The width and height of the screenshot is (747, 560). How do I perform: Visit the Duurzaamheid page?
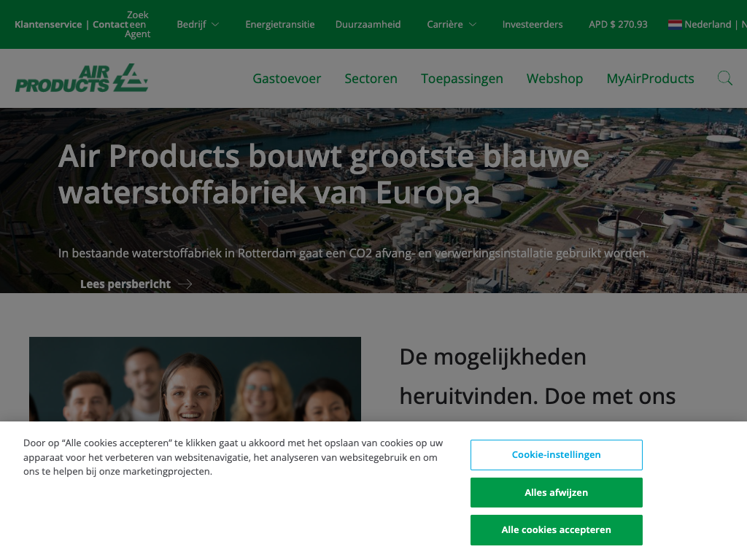[368, 24]
